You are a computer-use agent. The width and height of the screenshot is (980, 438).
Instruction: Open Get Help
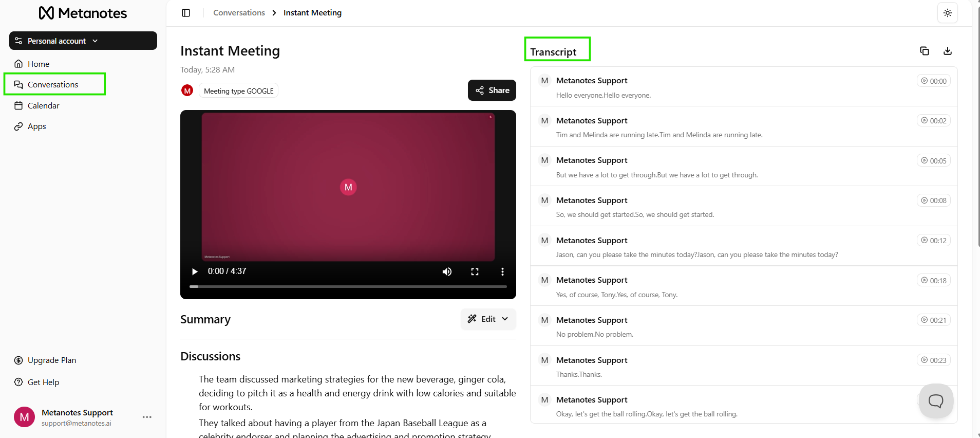[x=43, y=382]
